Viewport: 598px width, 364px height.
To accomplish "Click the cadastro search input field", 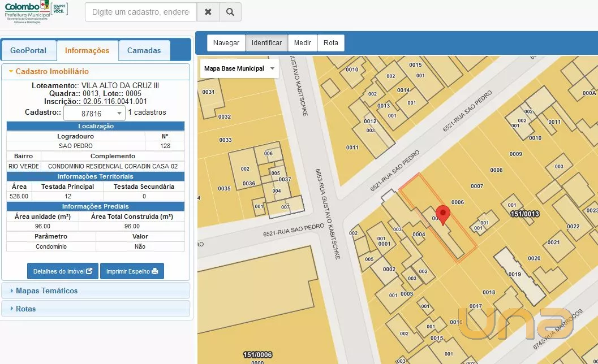I will [141, 12].
